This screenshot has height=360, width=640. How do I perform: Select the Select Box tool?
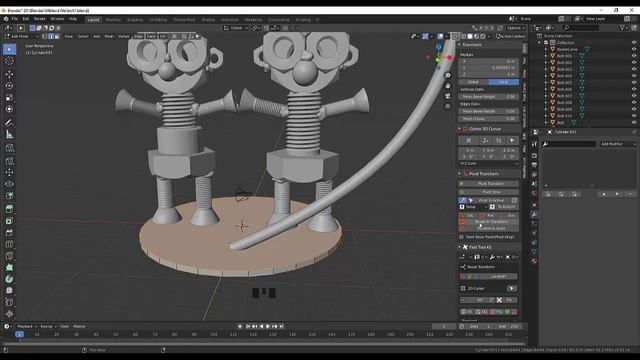(9, 49)
